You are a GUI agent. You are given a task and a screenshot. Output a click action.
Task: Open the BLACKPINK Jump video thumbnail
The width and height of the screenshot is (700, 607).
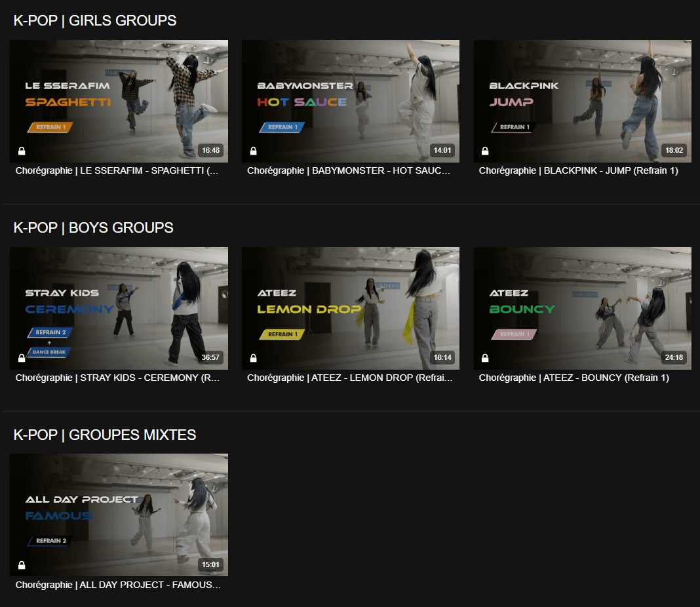pos(583,101)
